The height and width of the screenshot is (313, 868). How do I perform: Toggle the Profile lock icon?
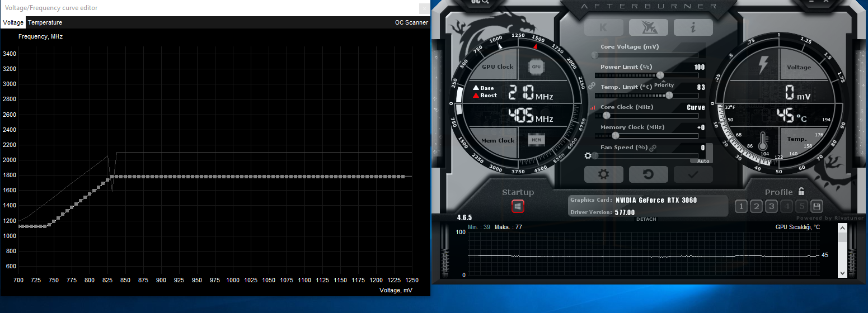coord(801,191)
